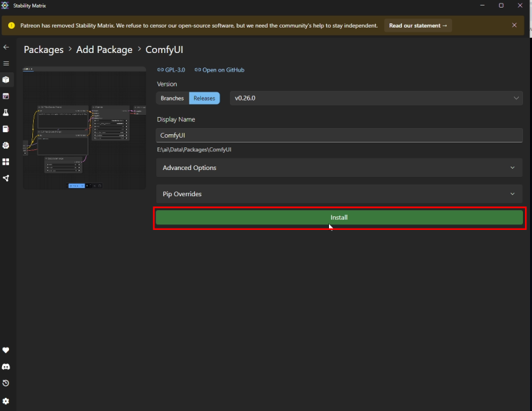Open the Inference icon in the sidebar
The height and width of the screenshot is (411, 532).
point(6,96)
